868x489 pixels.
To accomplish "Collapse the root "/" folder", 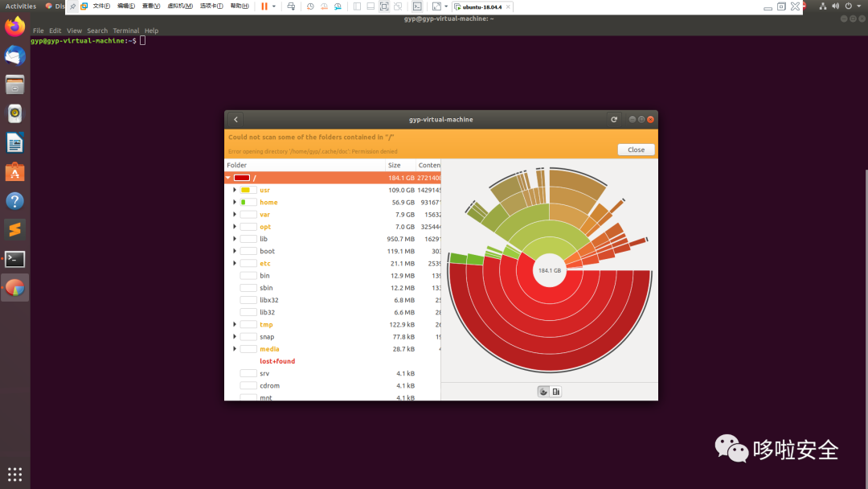I will pyautogui.click(x=228, y=178).
